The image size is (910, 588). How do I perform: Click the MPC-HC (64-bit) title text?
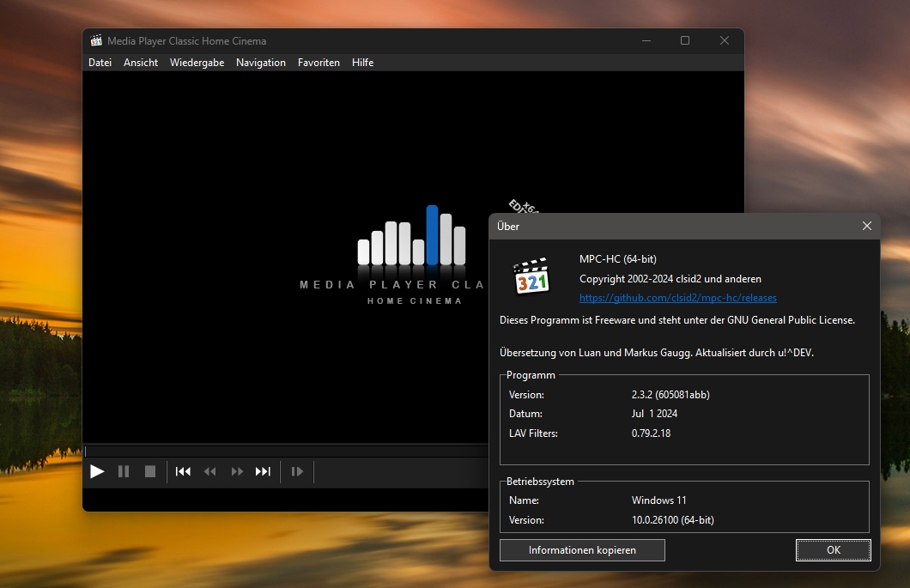617,259
